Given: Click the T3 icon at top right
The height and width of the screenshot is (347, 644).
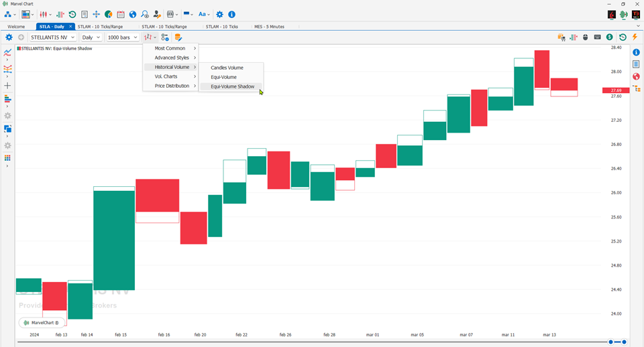Looking at the screenshot, I should pyautogui.click(x=636, y=14).
